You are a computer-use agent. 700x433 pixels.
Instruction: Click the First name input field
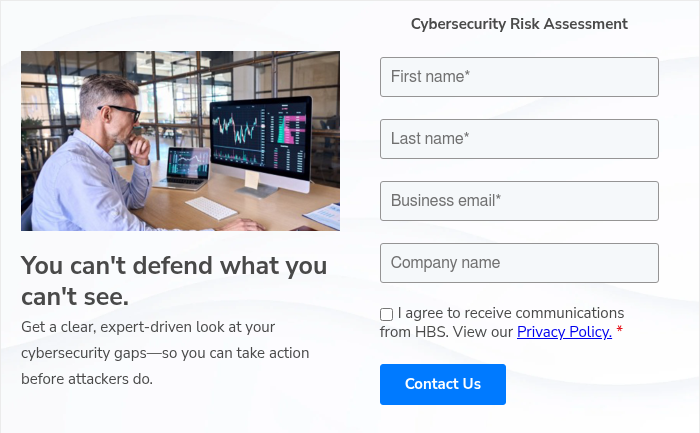519,77
